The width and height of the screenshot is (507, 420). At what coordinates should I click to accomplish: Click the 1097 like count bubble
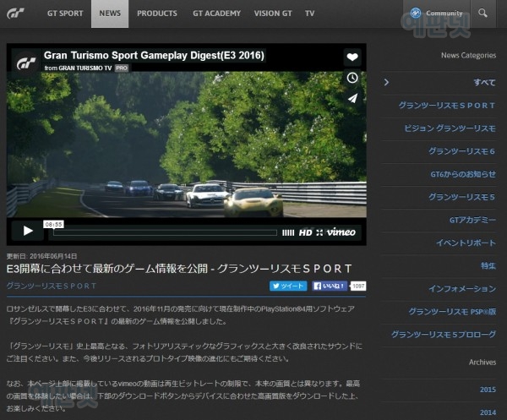tap(358, 286)
